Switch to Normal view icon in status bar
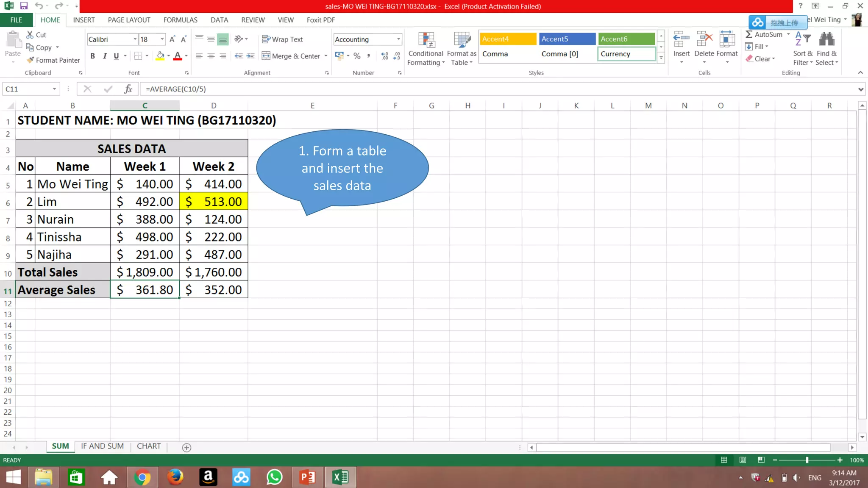The image size is (868, 488). click(724, 460)
